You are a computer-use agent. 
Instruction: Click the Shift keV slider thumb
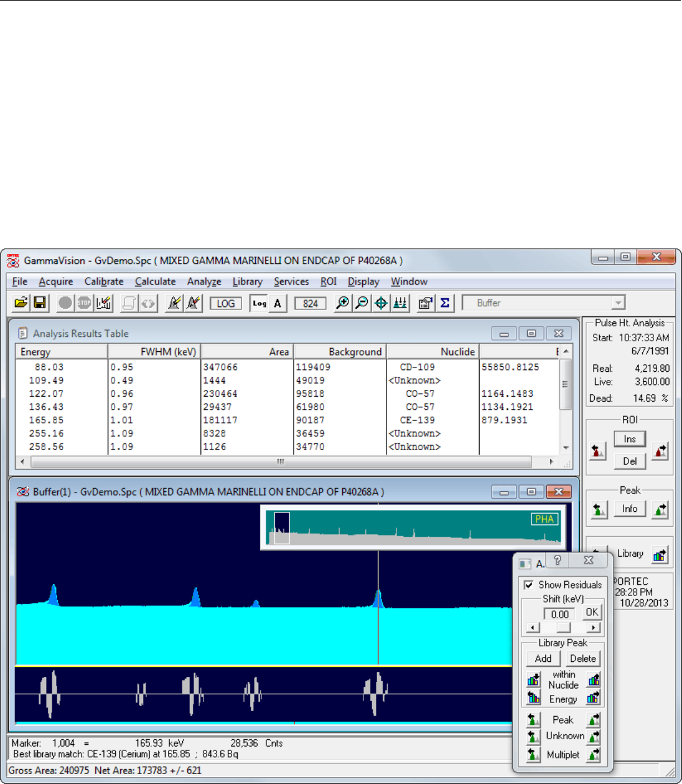pyautogui.click(x=563, y=628)
